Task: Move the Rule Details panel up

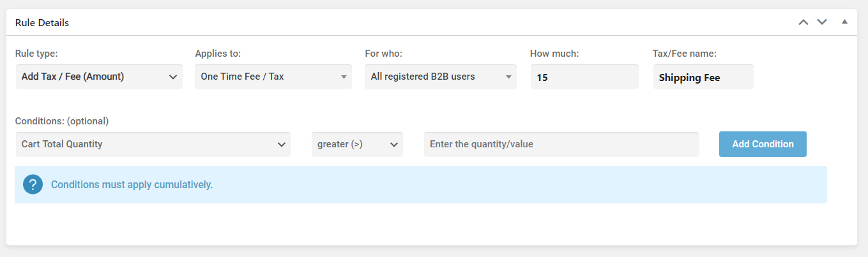Action: pos(803,22)
